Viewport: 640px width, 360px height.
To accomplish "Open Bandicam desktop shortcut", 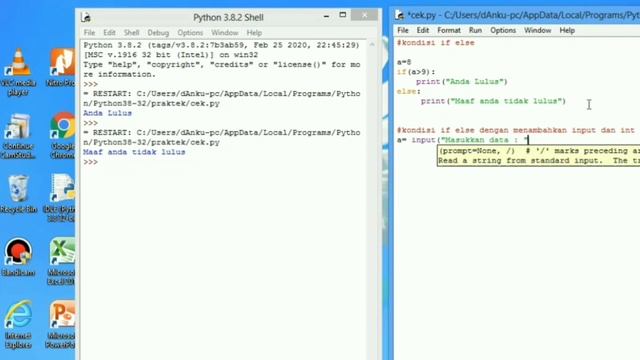I will coord(18,257).
